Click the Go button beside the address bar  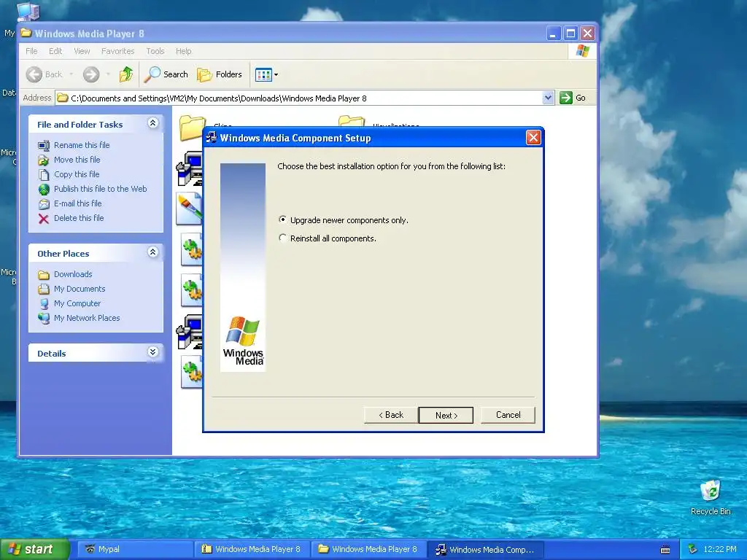[x=573, y=98]
